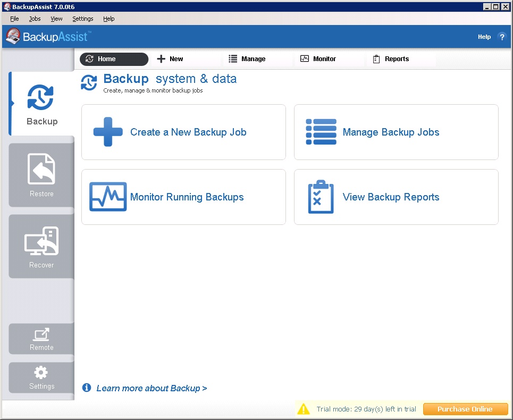The height and width of the screenshot is (420, 513).
Task: Click the Help text link in the header
Action: [484, 37]
